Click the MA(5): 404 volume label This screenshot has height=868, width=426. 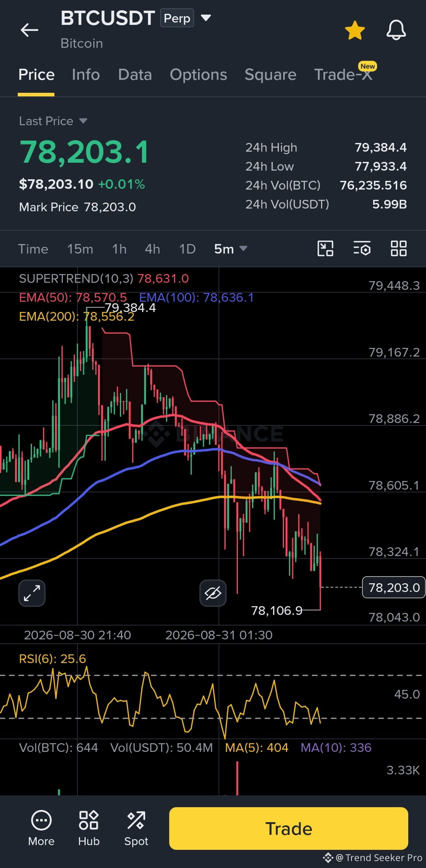[x=257, y=748]
